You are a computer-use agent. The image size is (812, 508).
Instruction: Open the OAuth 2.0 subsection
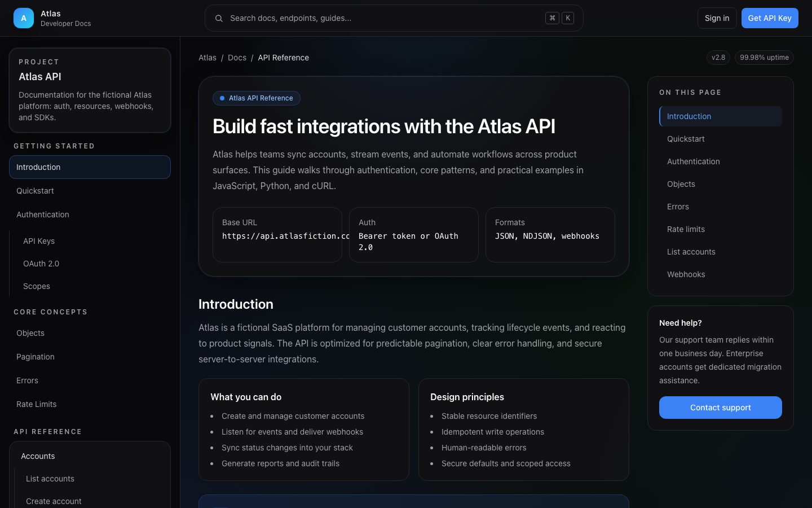pos(41,264)
